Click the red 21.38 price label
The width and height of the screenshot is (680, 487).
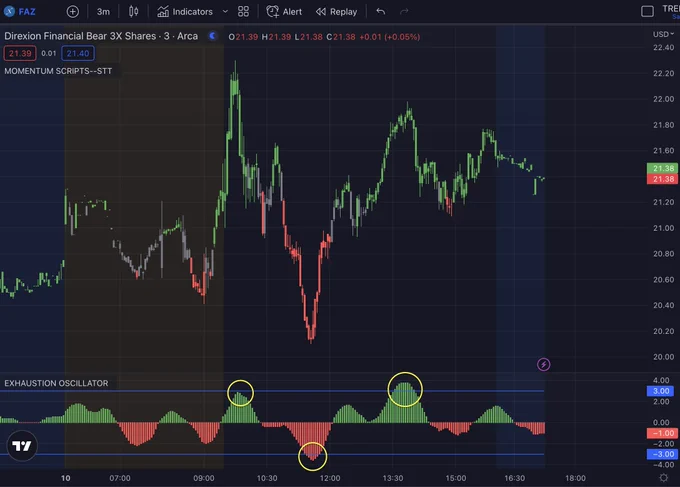click(662, 179)
